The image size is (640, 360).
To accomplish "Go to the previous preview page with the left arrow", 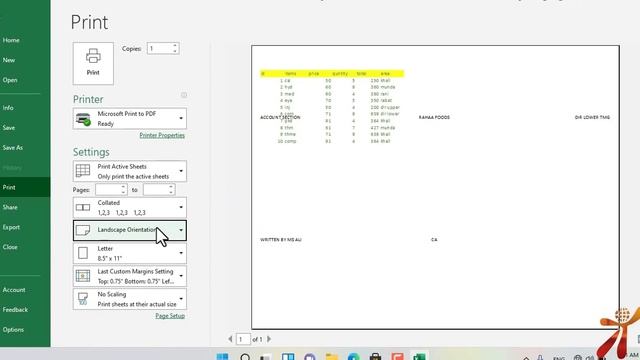I will pos(230,339).
